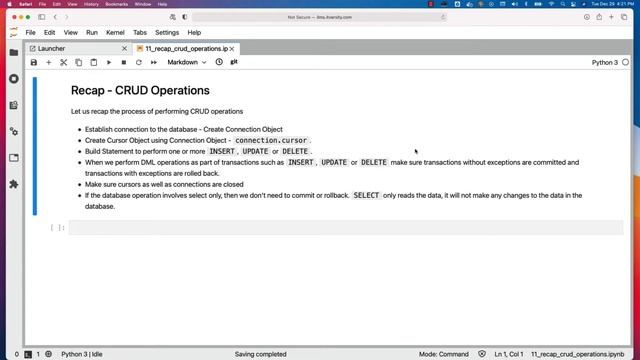Image resolution: width=640 pixels, height=360 pixels.
Task: Go forward in Safari history
Action: pyautogui.click(x=67, y=17)
